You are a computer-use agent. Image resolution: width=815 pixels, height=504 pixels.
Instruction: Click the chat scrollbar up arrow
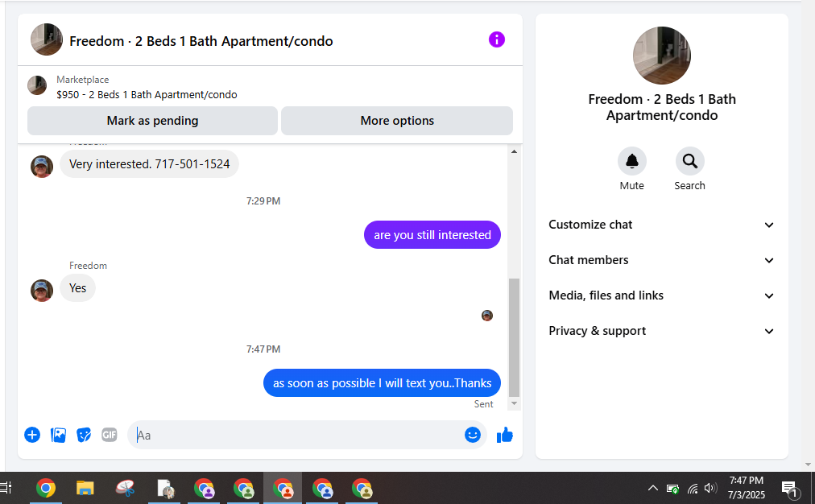[x=514, y=151]
